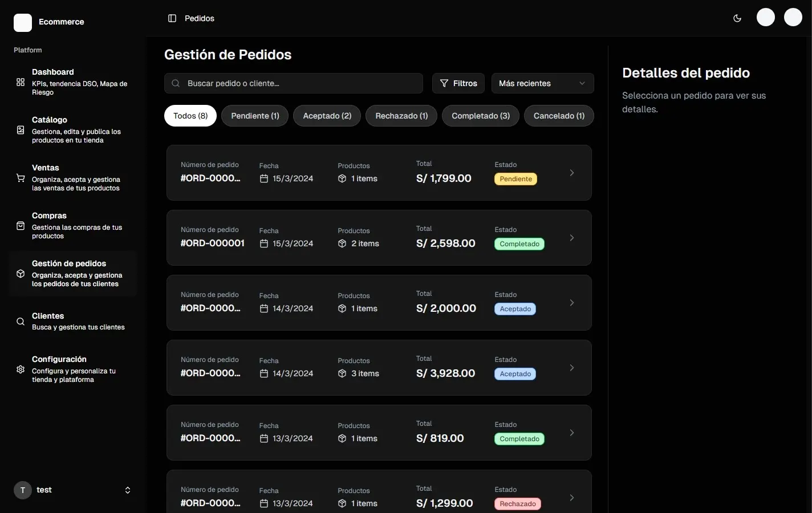Toggle the Rechazado (1) status filter
The height and width of the screenshot is (513, 812).
(401, 116)
